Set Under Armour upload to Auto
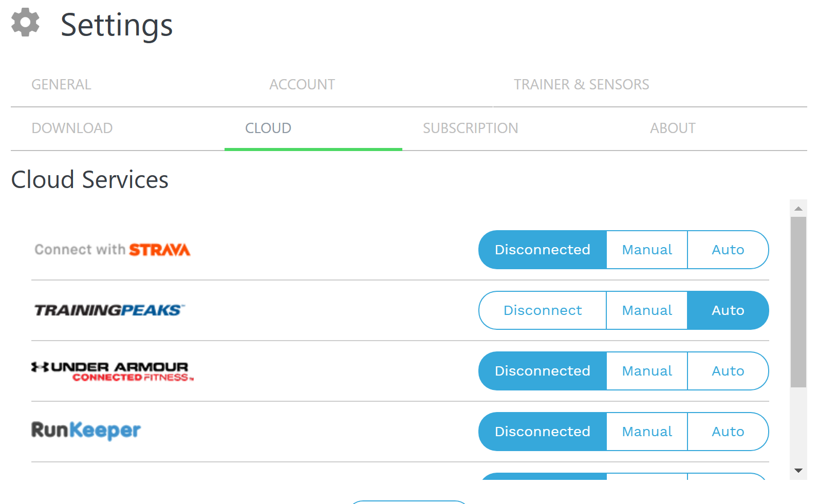The width and height of the screenshot is (818, 504). [728, 371]
